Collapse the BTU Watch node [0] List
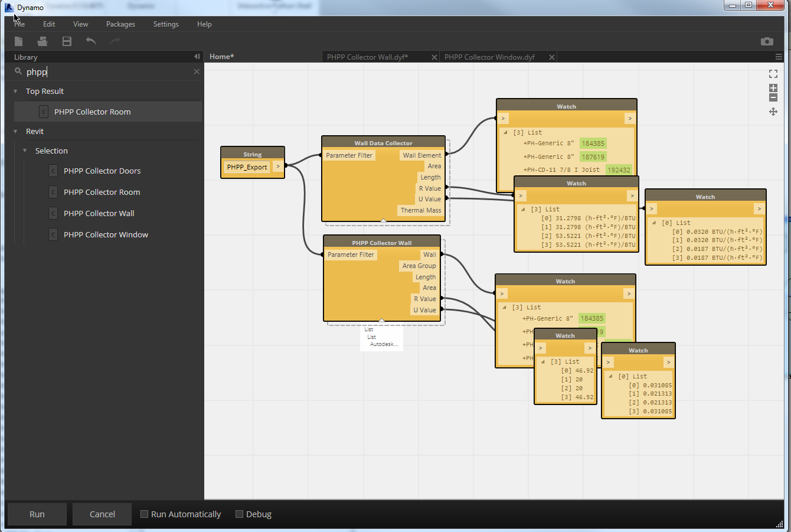 pyautogui.click(x=654, y=223)
